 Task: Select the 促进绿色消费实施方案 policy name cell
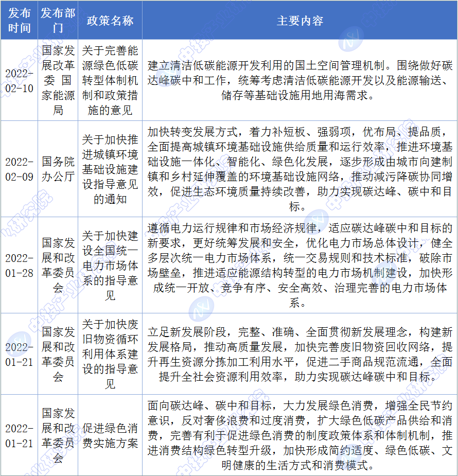tap(110, 435)
